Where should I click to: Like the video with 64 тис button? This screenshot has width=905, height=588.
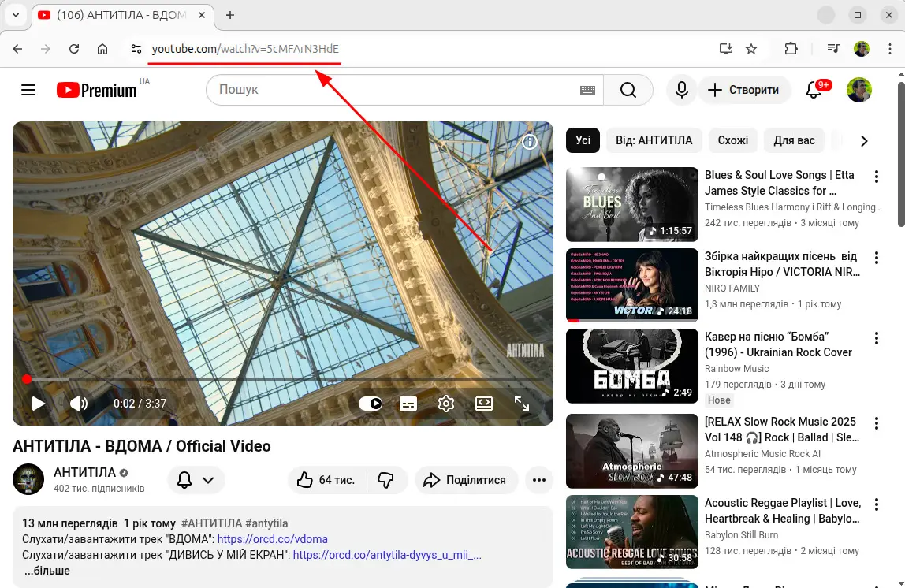click(x=326, y=479)
